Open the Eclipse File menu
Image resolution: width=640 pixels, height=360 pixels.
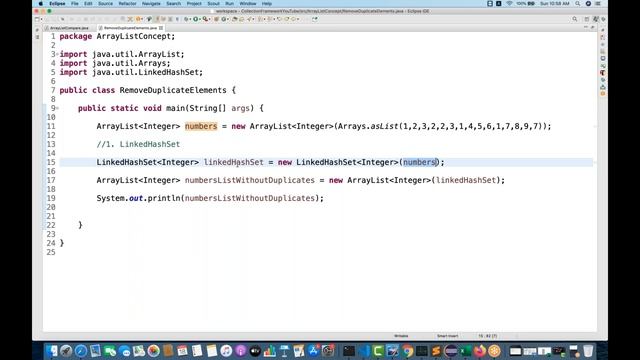pyautogui.click(x=75, y=4)
